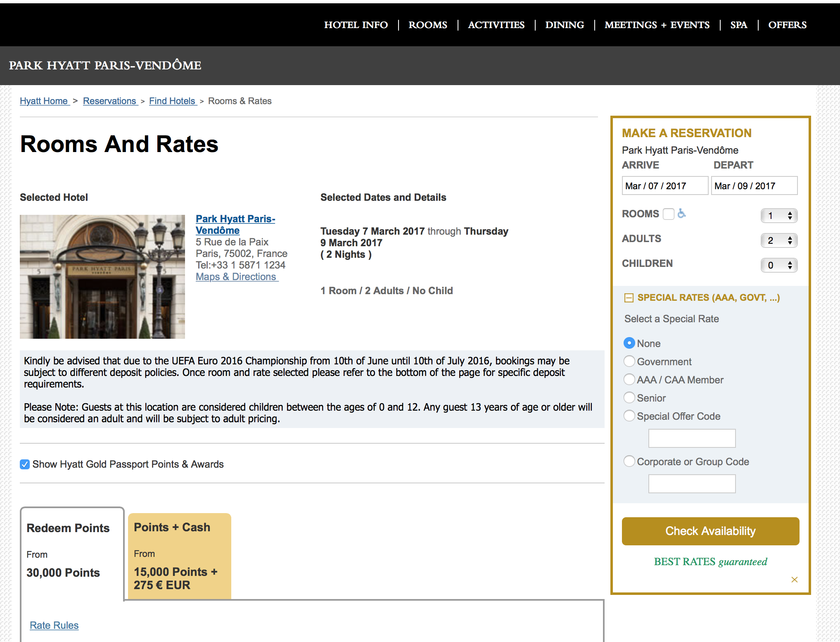This screenshot has width=840, height=642.
Task: Open the HOTEL INFO menu
Action: point(356,25)
